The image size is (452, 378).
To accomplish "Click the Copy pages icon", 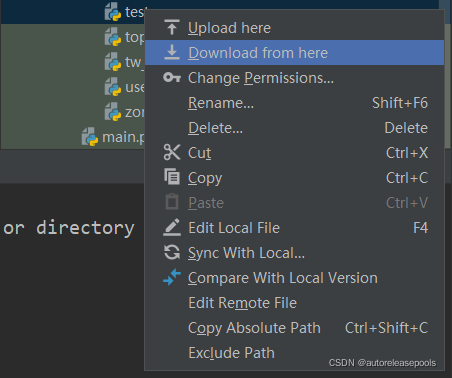I will click(x=172, y=177).
